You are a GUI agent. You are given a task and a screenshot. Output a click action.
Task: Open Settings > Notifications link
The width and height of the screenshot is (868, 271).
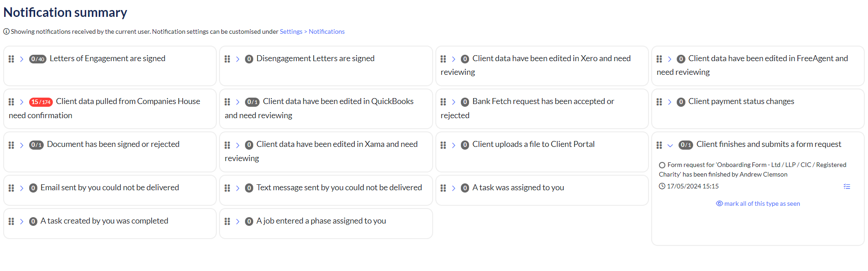[312, 31]
